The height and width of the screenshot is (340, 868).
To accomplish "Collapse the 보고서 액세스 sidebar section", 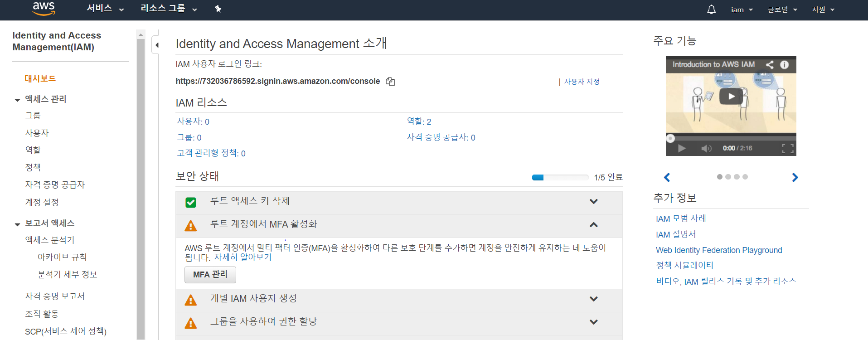I will coord(17,224).
